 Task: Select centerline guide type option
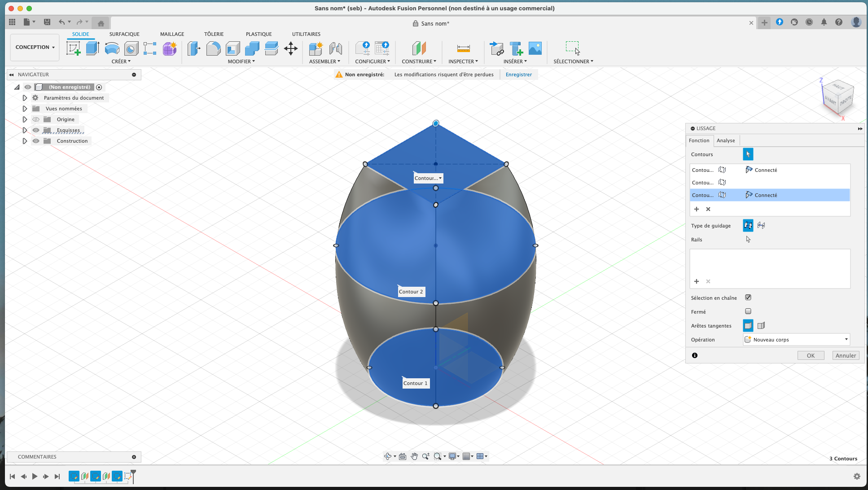click(761, 225)
